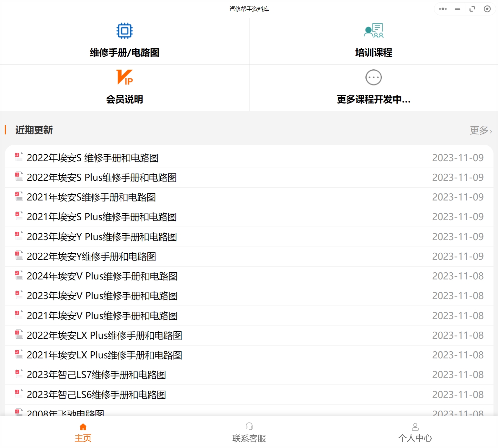The height and width of the screenshot is (448, 498).
Task: Click the 更多课程开发中 ellipsis circle icon
Action: 373,78
